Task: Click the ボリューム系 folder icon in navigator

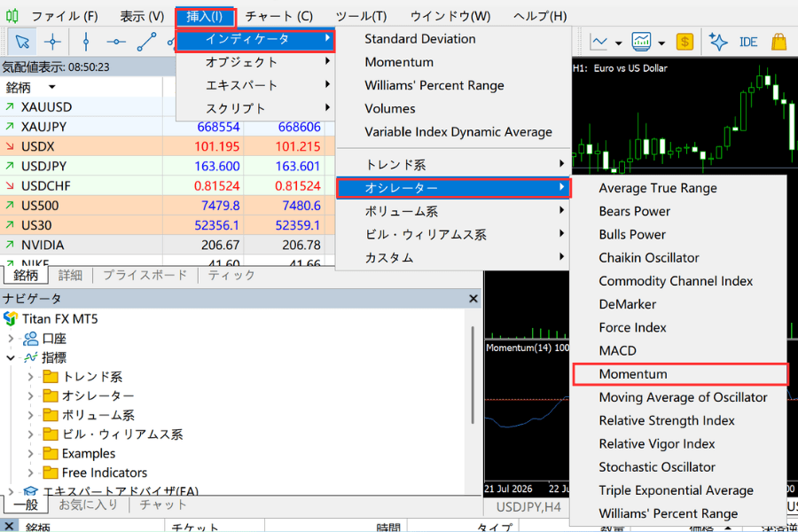Action: (51, 415)
